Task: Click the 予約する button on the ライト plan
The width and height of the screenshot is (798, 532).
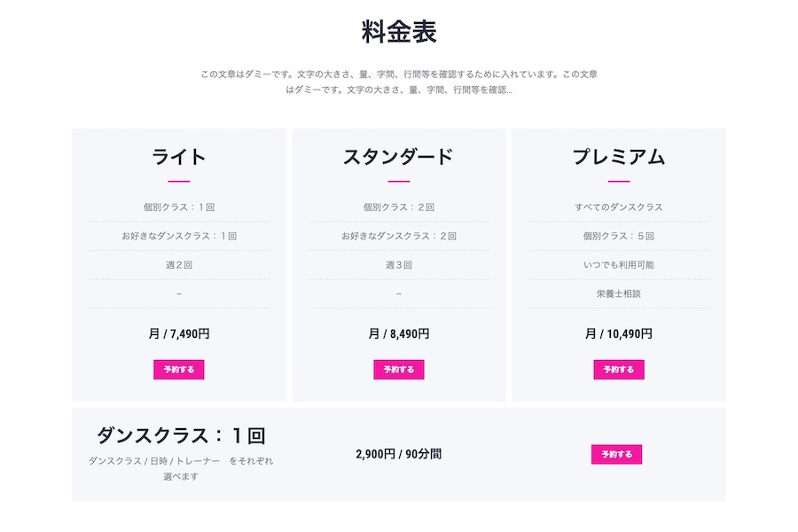Action: [x=177, y=369]
